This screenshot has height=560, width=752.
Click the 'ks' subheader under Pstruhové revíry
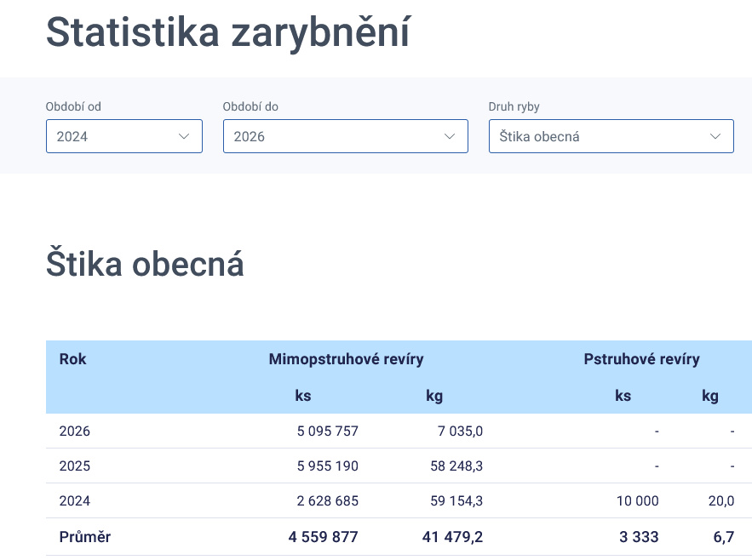pos(623,396)
